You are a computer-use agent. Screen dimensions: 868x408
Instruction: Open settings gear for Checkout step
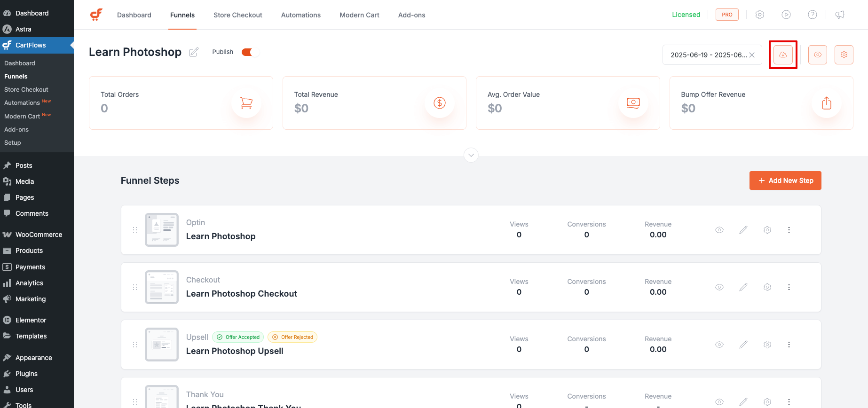[x=767, y=287]
